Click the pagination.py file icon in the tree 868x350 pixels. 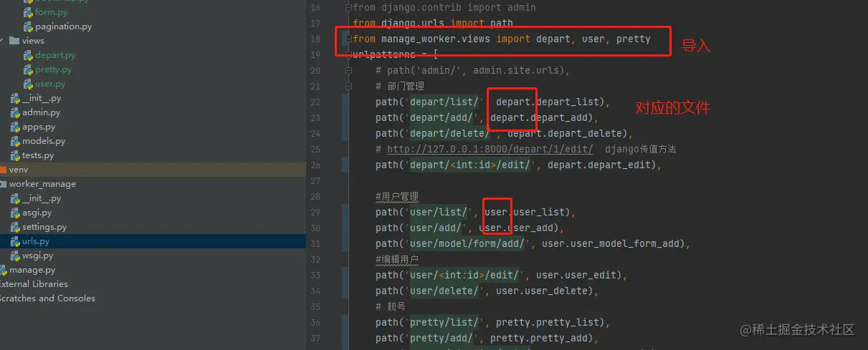pos(28,26)
